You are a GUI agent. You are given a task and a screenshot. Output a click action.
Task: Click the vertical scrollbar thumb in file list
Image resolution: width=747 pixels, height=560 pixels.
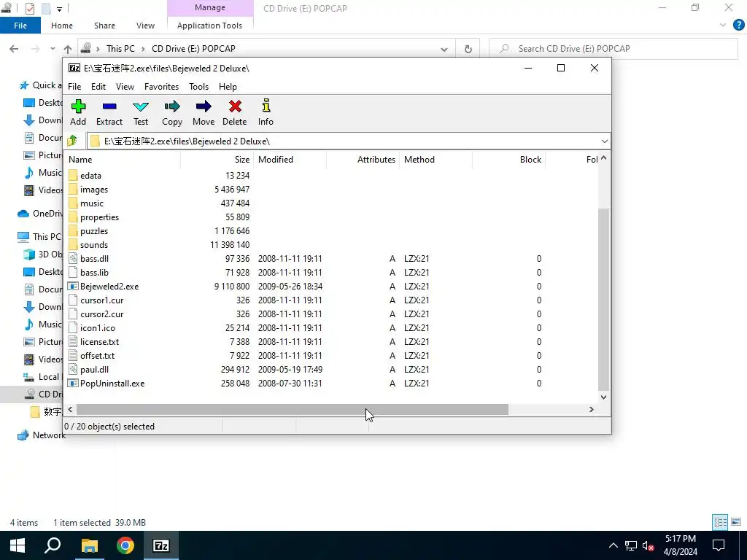603,300
